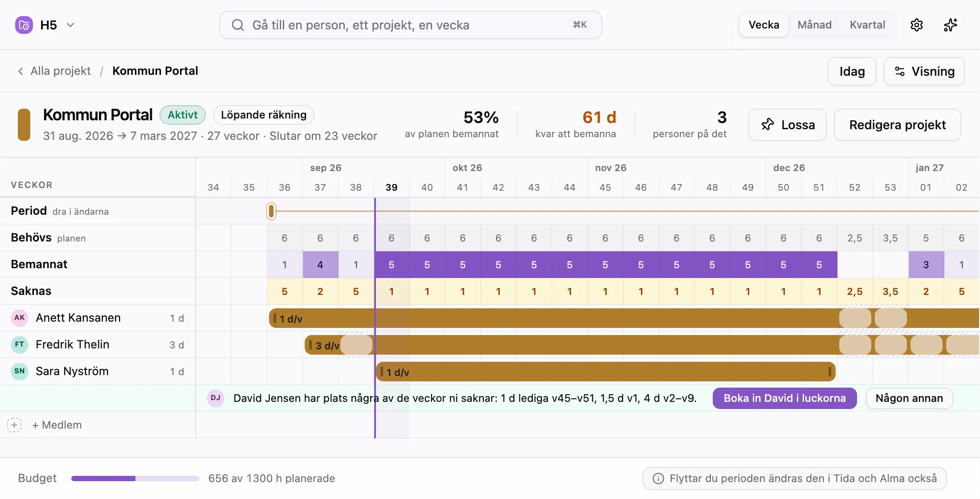
Task: Click the brown Kommun Portal project color swatch
Action: [x=24, y=125]
